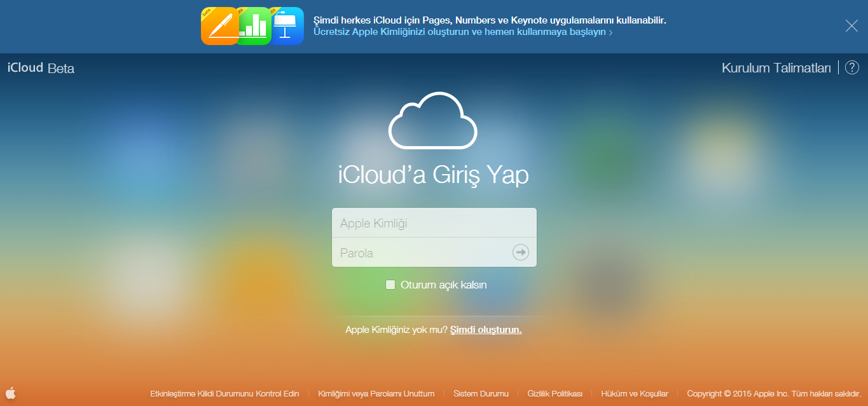This screenshot has width=868, height=406.
Task: Click 'Apple Kimliğiniz yok mu?' text
Action: pyautogui.click(x=396, y=330)
